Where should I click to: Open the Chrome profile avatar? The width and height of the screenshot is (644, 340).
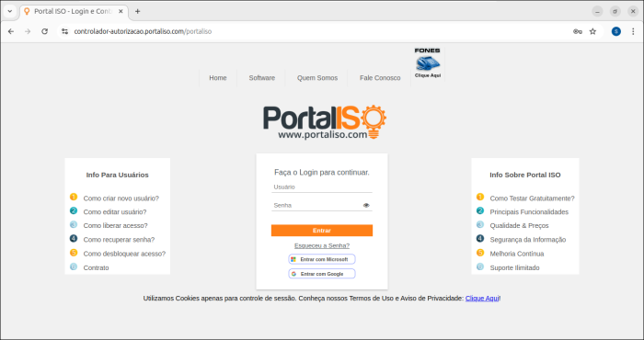coord(616,31)
